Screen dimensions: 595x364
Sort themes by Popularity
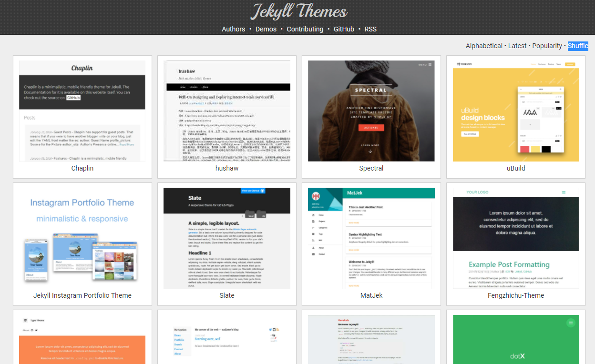point(547,46)
